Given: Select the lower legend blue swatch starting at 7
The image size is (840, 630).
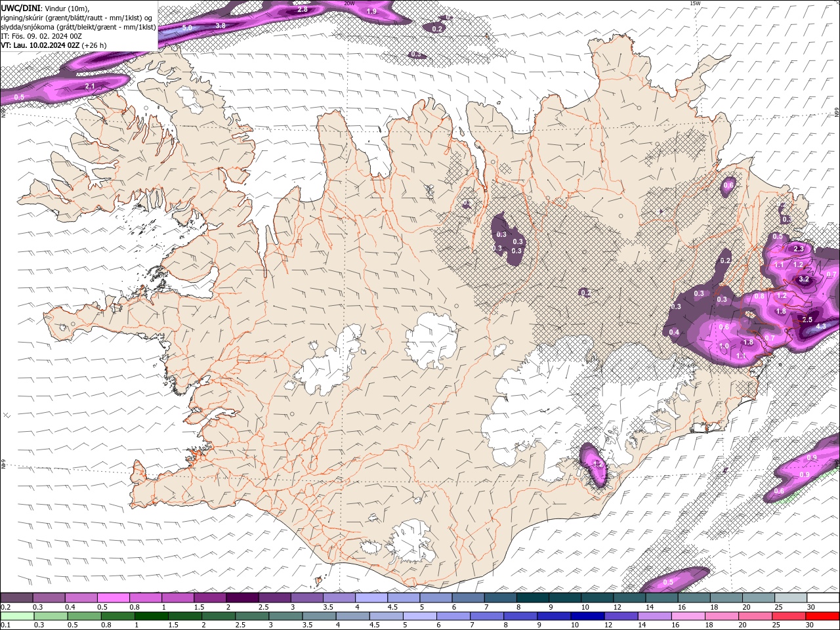Looking at the screenshot, I should click(x=486, y=616).
